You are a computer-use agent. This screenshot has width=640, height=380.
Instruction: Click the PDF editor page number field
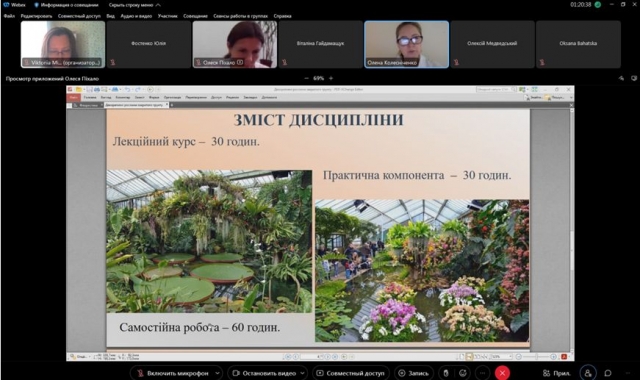click(312, 357)
